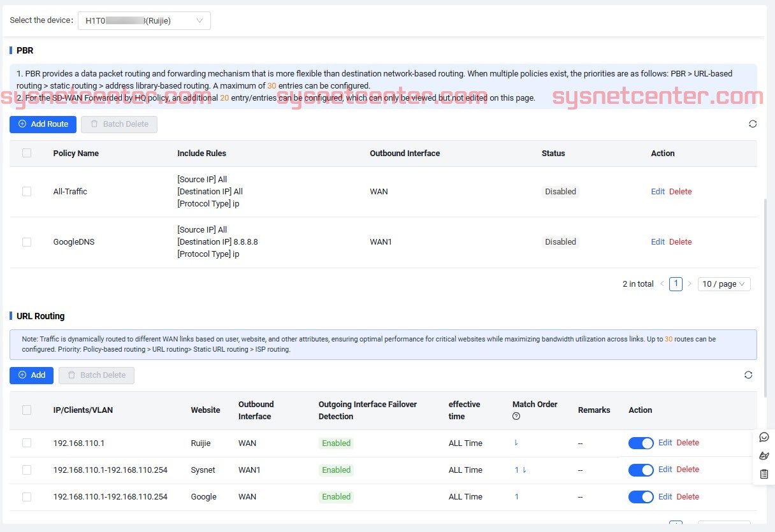The width and height of the screenshot is (775, 532).
Task: Click the page vertical scrollbar
Action: point(765,298)
